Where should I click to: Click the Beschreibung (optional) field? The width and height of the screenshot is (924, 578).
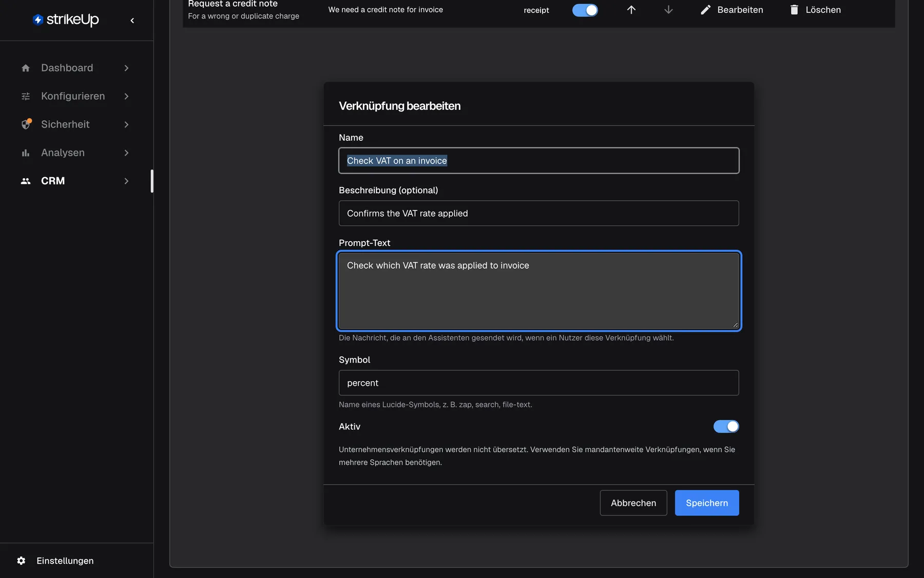[x=539, y=213]
